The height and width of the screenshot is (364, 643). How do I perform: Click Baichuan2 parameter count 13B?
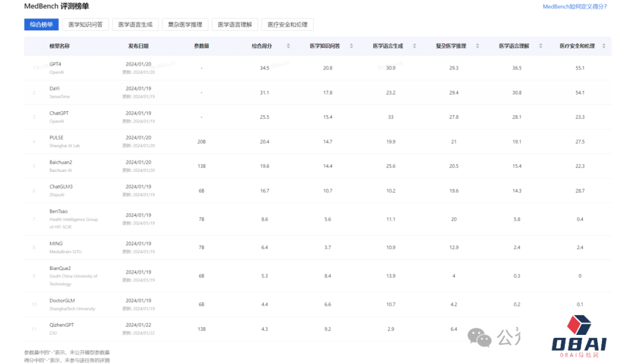tap(201, 166)
